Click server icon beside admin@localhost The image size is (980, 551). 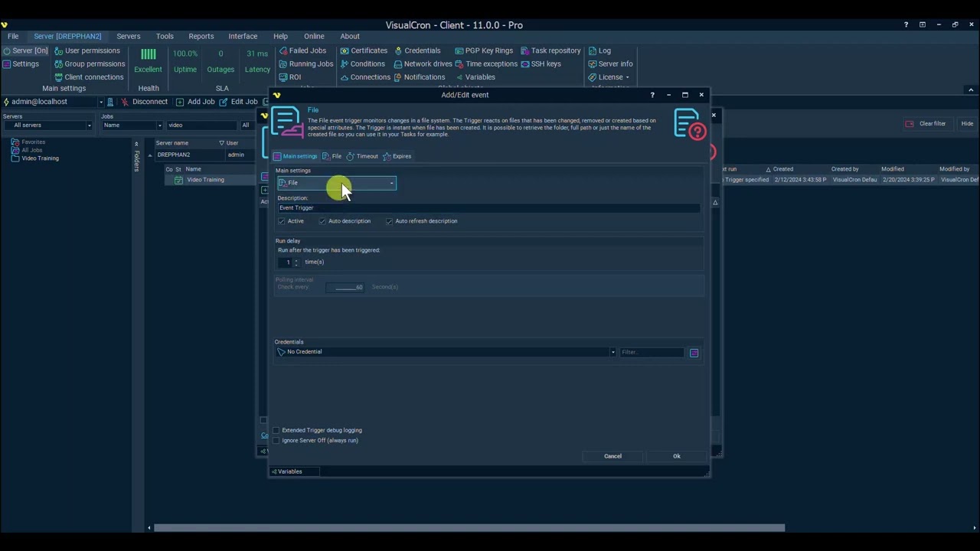110,102
